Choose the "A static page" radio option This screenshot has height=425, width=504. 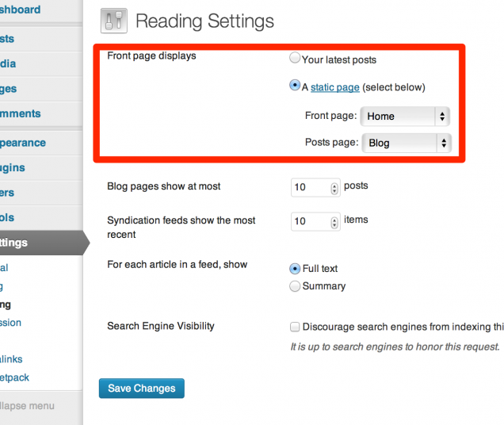pos(296,86)
